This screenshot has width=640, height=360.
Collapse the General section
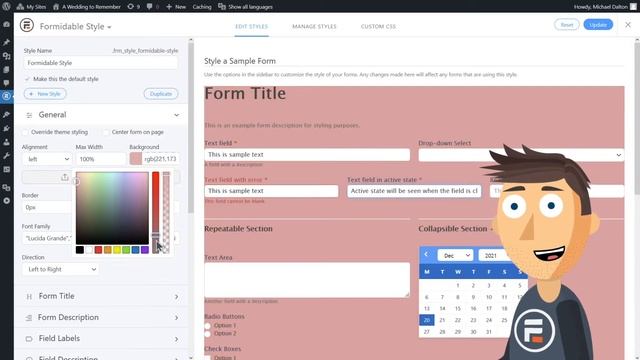(x=176, y=115)
